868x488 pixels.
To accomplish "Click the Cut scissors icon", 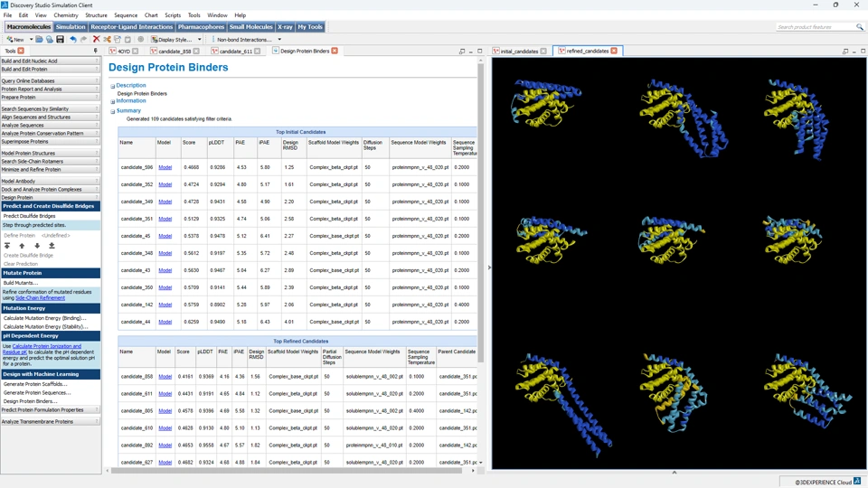I will tap(107, 39).
